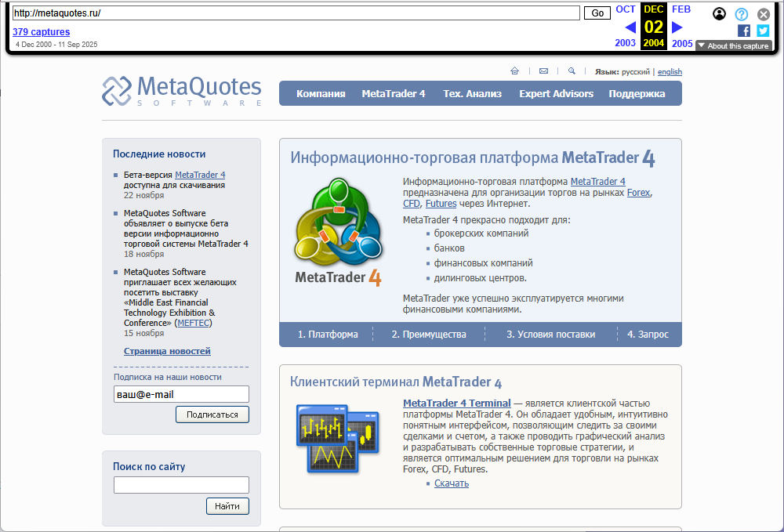784x532 pixels.
Task: Open Wayback help question icon
Action: [x=742, y=14]
